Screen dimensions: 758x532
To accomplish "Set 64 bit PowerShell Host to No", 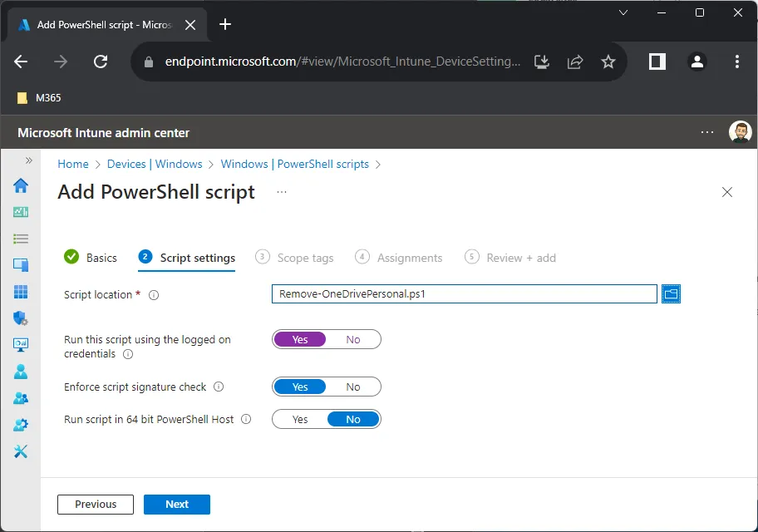I will [x=353, y=419].
